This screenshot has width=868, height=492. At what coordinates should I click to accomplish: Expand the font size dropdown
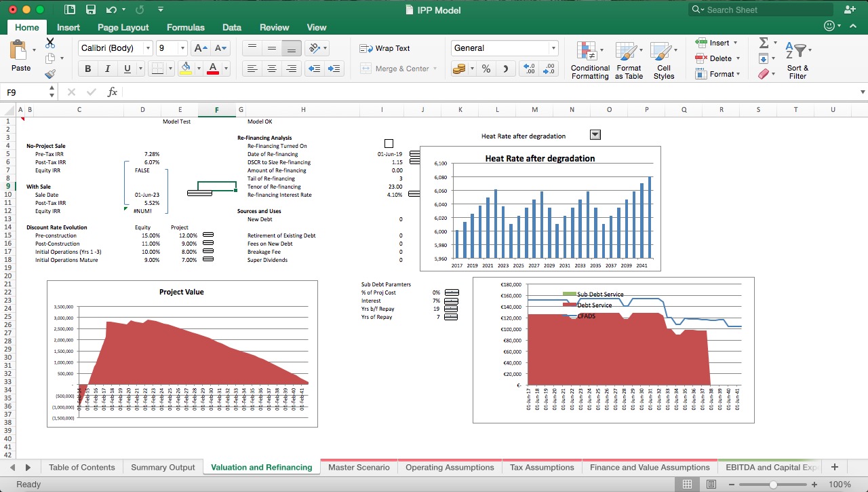(181, 48)
